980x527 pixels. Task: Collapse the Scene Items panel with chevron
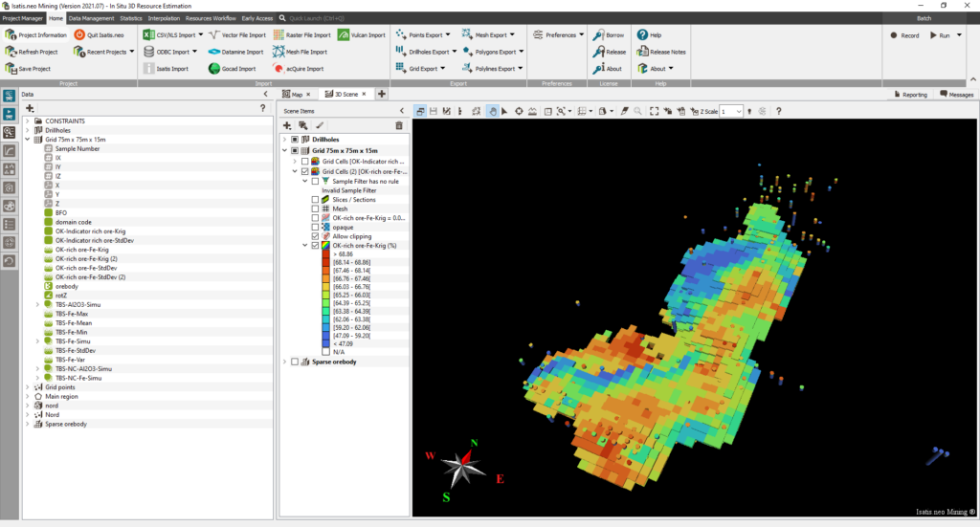(x=402, y=111)
